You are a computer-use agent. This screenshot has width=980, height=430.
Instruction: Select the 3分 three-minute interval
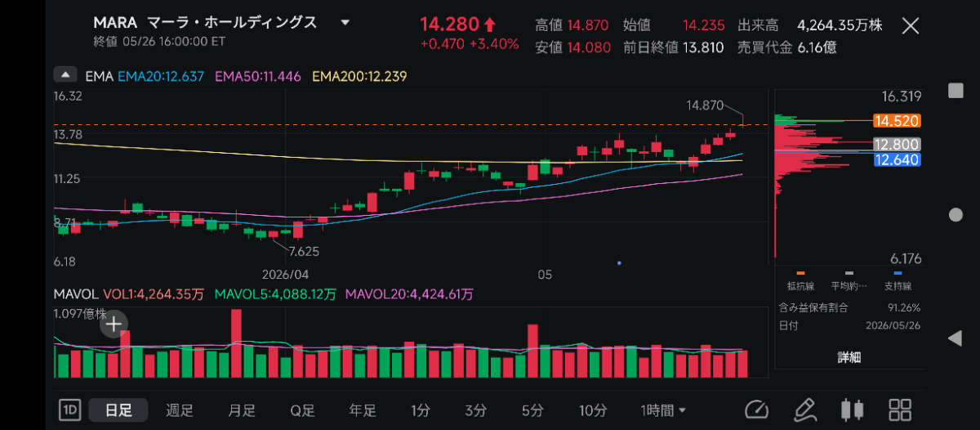476,410
